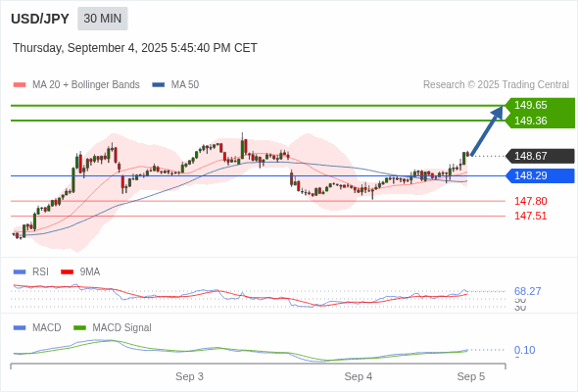The image size is (578, 392).
Task: Toggle the MACD Signal legend entry
Action: pyautogui.click(x=113, y=327)
